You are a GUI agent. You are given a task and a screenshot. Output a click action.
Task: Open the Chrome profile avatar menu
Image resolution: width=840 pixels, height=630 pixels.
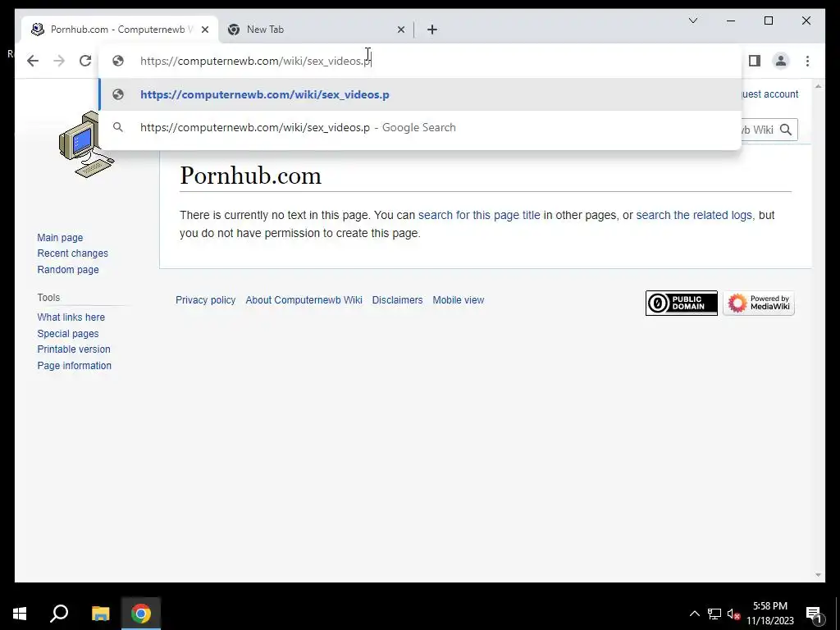tap(781, 61)
